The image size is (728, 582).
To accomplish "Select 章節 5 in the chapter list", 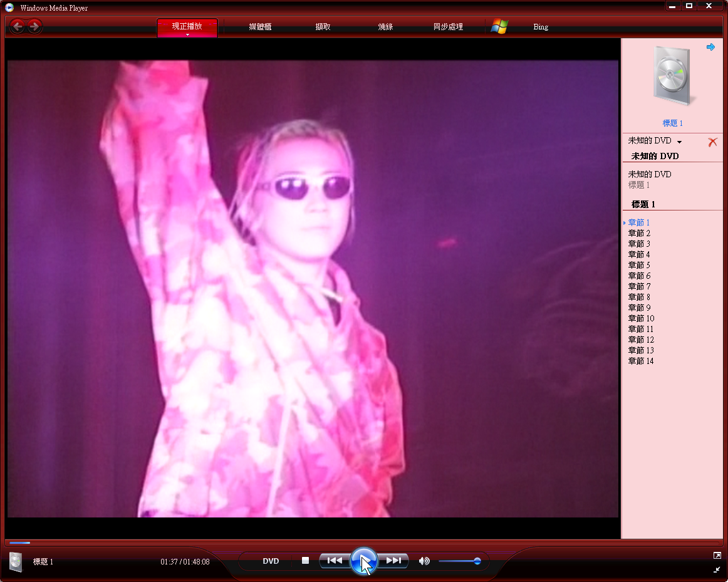I will tap(639, 265).
